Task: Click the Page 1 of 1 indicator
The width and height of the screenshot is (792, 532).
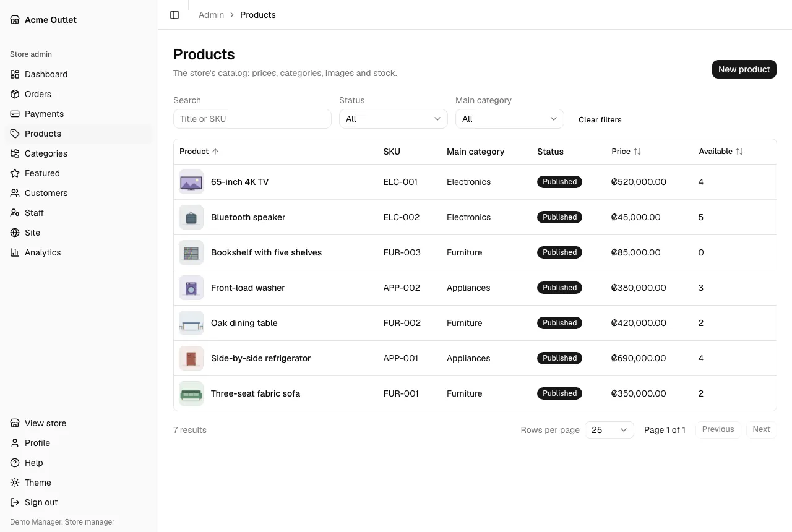Action: [x=665, y=430]
